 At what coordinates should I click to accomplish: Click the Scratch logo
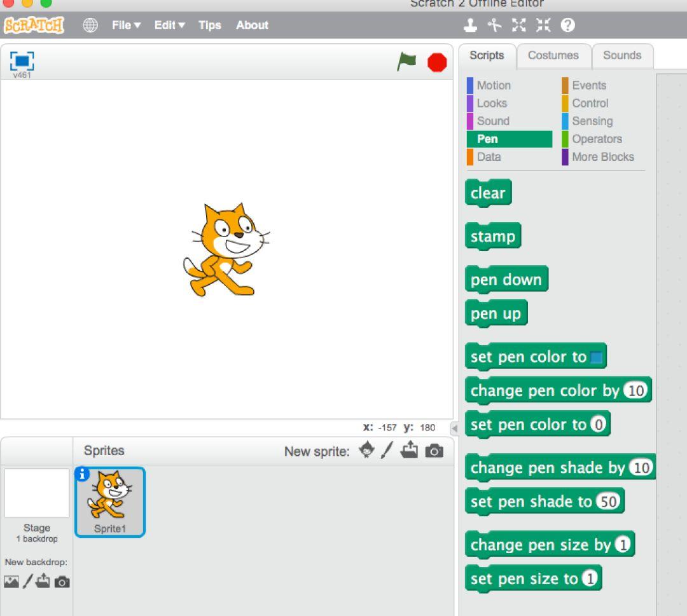(34, 25)
